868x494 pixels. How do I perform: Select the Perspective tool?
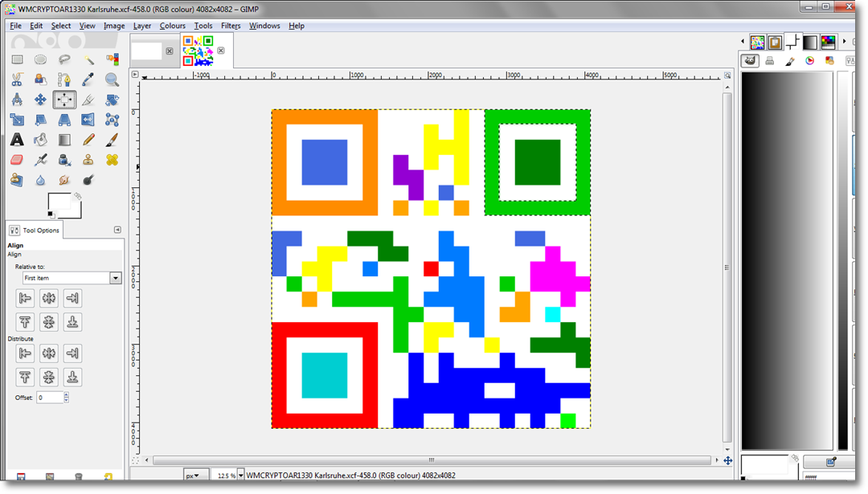(x=64, y=120)
